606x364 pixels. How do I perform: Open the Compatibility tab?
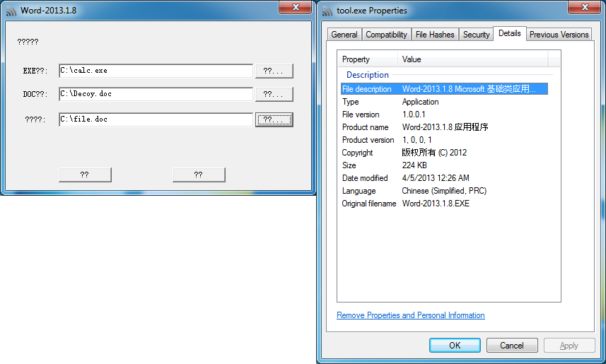click(x=386, y=35)
